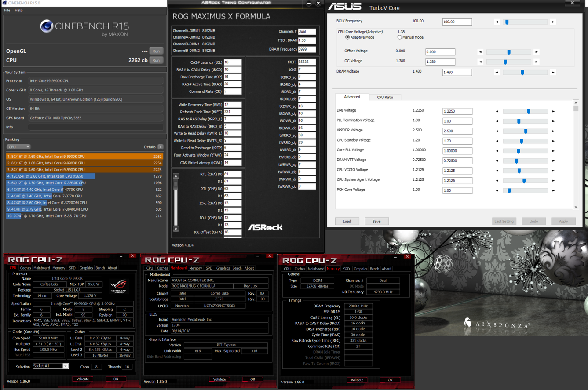Switch to CPU Ratio tab in TurboV Core

point(385,97)
